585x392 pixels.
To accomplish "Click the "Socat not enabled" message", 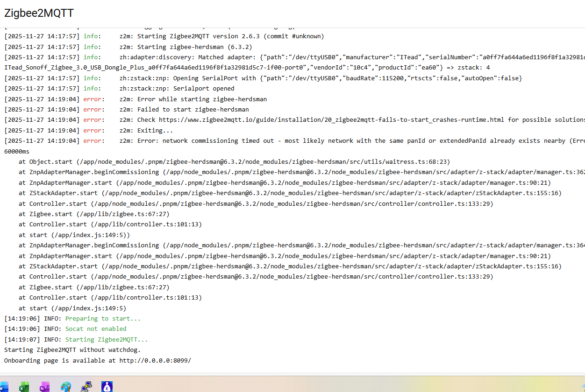I will [96, 329].
